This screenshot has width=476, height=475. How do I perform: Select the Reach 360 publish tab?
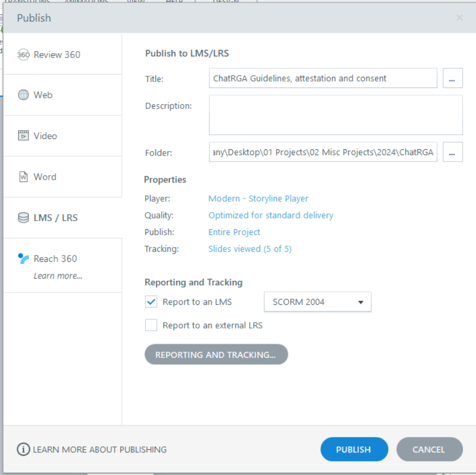(x=55, y=259)
